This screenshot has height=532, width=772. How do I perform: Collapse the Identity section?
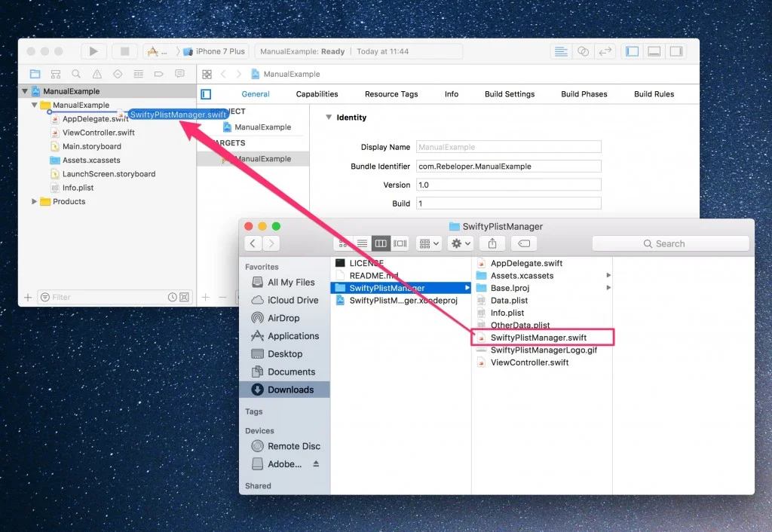click(x=329, y=117)
